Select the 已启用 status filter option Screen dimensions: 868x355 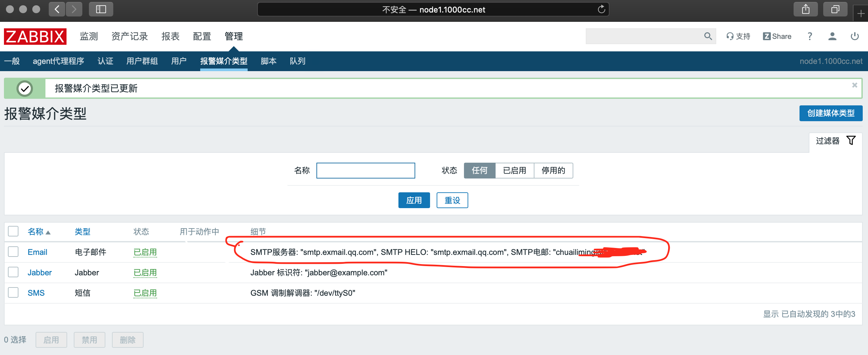[x=514, y=171]
